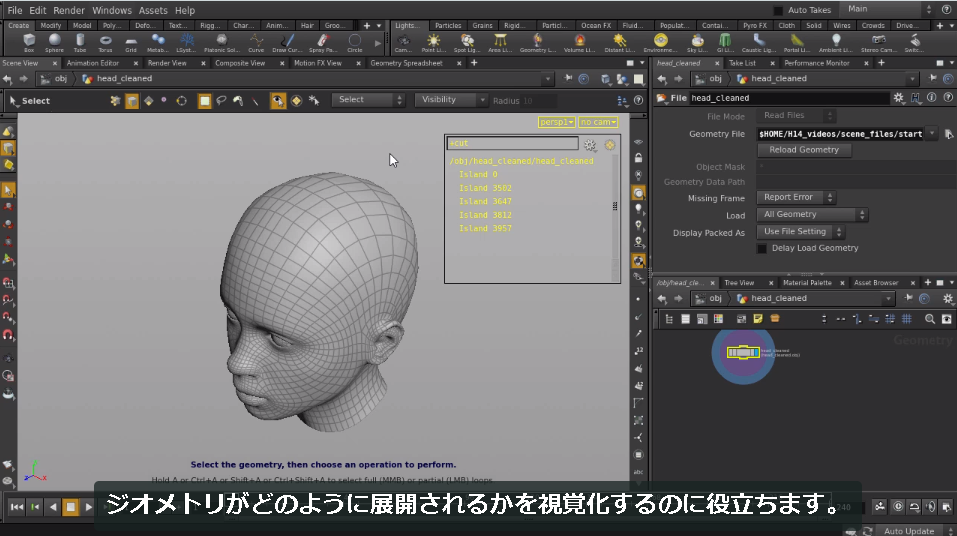Add an Area Light from the shelf

(x=500, y=43)
